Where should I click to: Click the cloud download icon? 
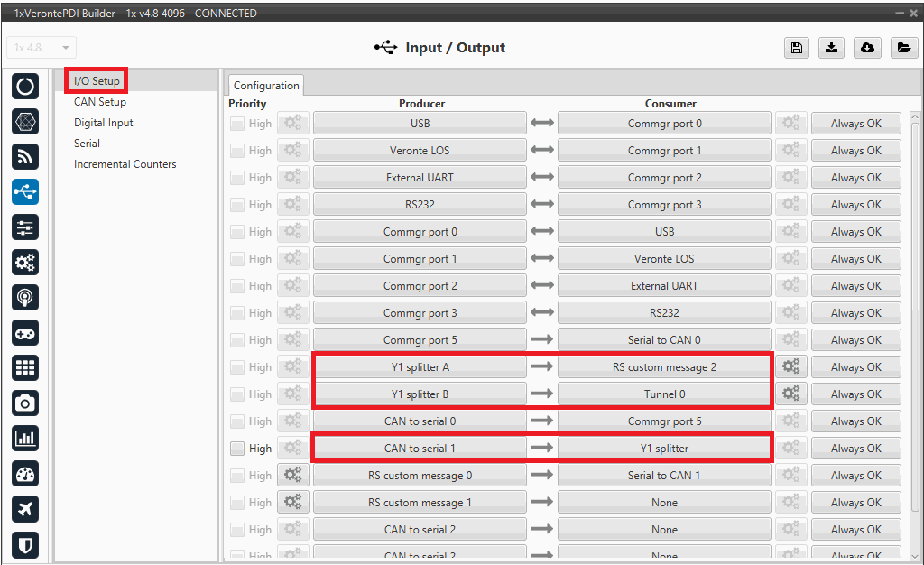point(867,49)
